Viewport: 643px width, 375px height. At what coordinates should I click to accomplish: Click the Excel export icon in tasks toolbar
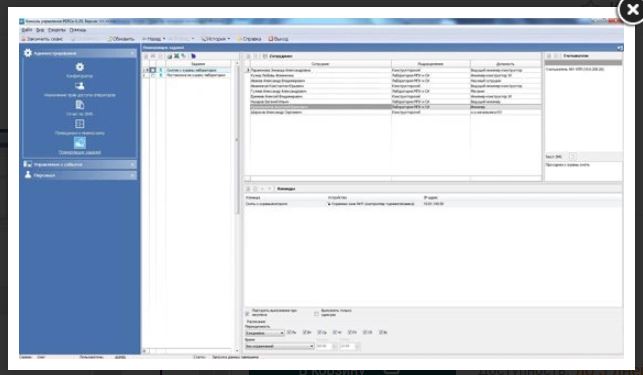pos(177,56)
